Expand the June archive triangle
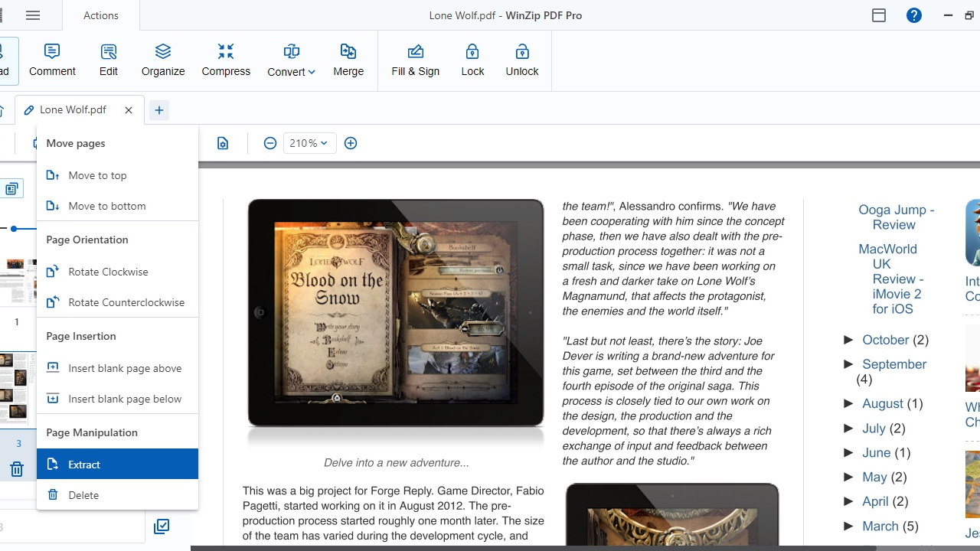Image resolution: width=980 pixels, height=551 pixels. tap(848, 452)
